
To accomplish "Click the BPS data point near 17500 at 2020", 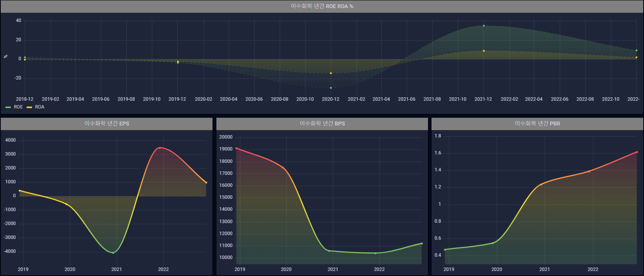I will (x=283, y=167).
